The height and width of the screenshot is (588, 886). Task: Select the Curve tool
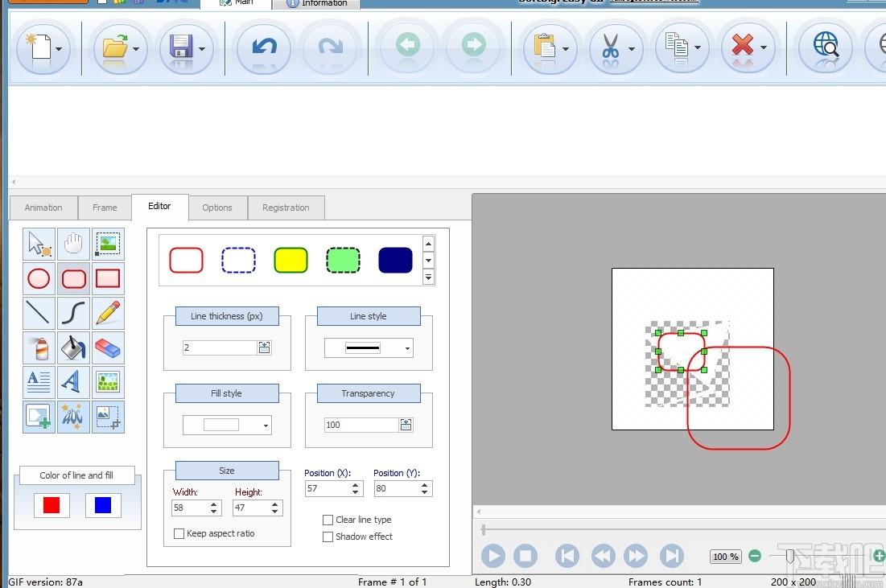coord(73,313)
